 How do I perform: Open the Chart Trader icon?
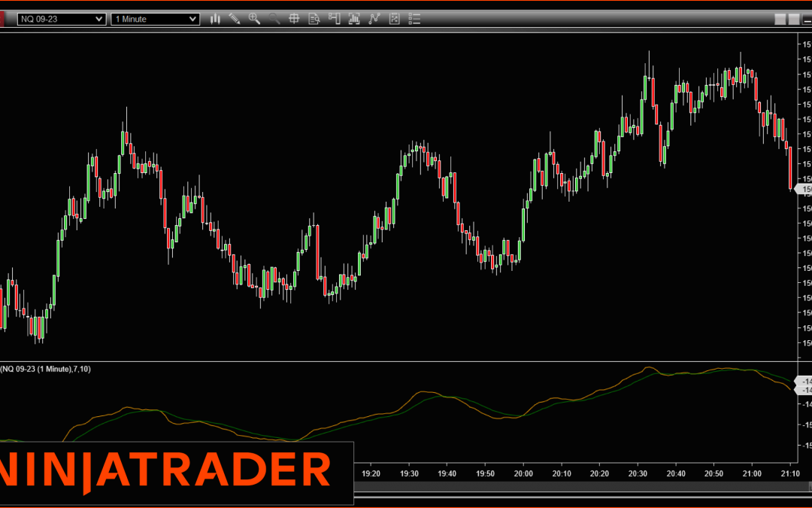(334, 19)
